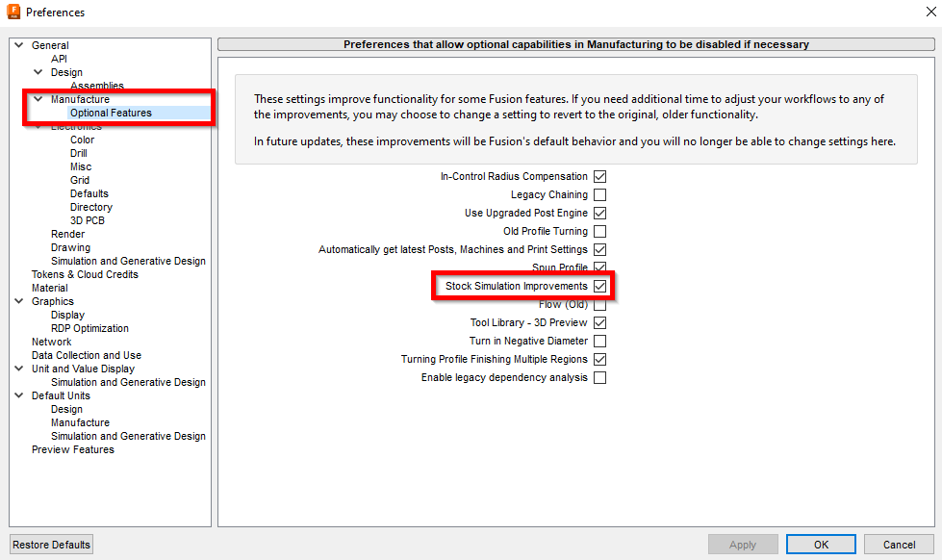
Task: Toggle Turn in Negative Diameter
Action: [600, 341]
